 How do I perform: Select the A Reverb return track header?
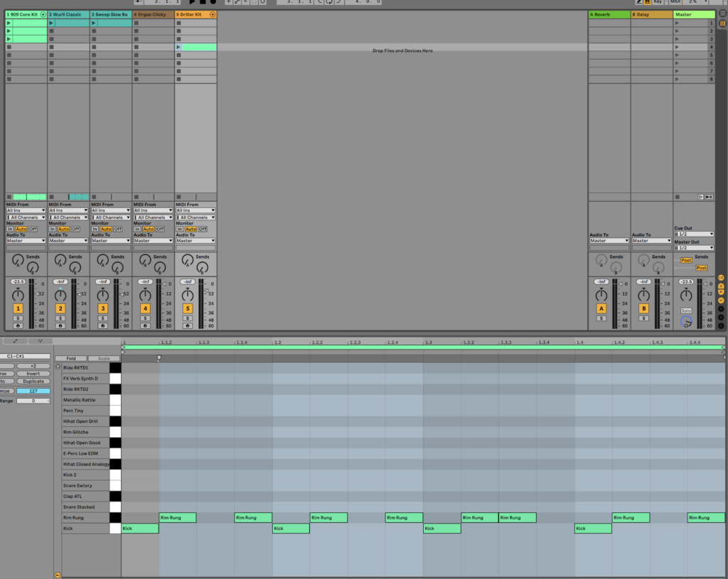click(609, 14)
